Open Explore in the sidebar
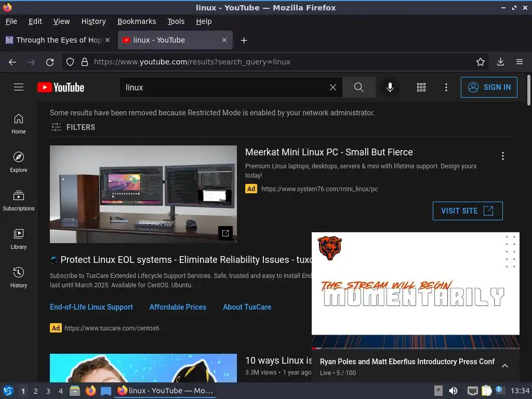Viewport: 532px width, 399px height. (x=19, y=162)
